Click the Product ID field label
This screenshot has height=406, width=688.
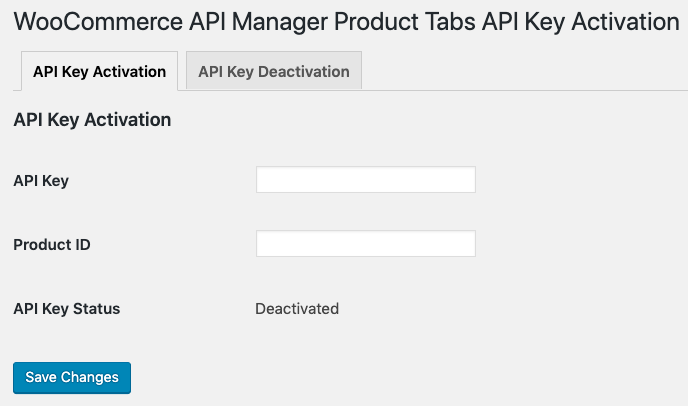coord(52,244)
